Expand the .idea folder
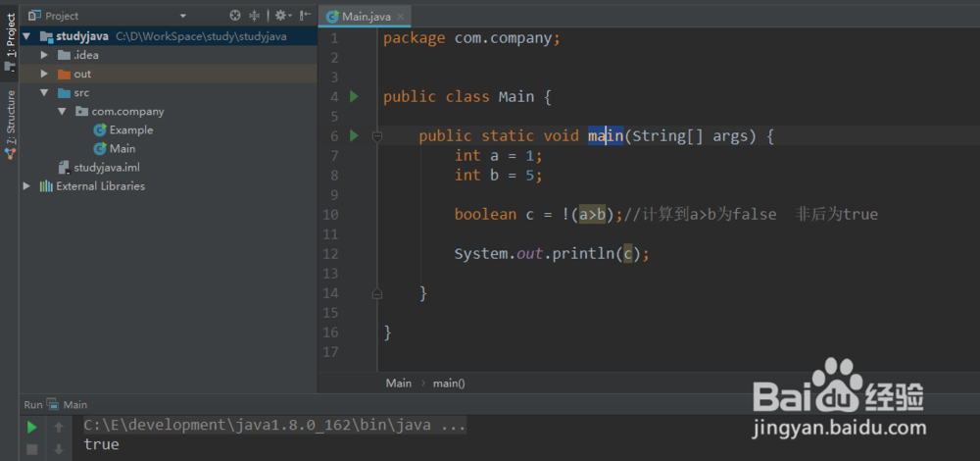 [44, 55]
